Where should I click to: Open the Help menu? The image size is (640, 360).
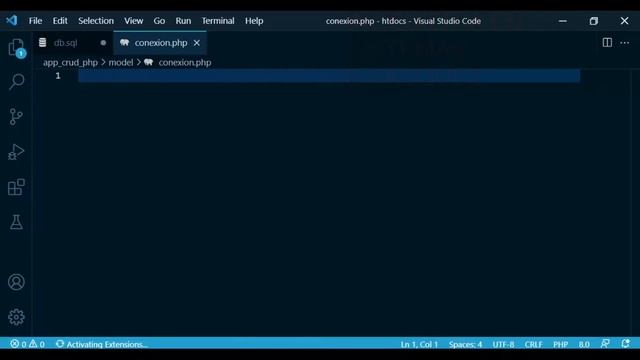click(x=254, y=21)
